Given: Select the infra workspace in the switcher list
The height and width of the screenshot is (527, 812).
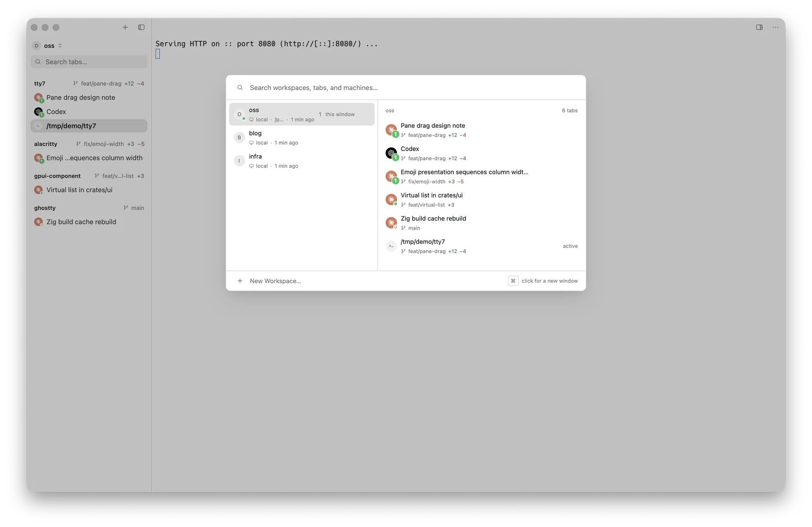Looking at the screenshot, I should click(302, 161).
